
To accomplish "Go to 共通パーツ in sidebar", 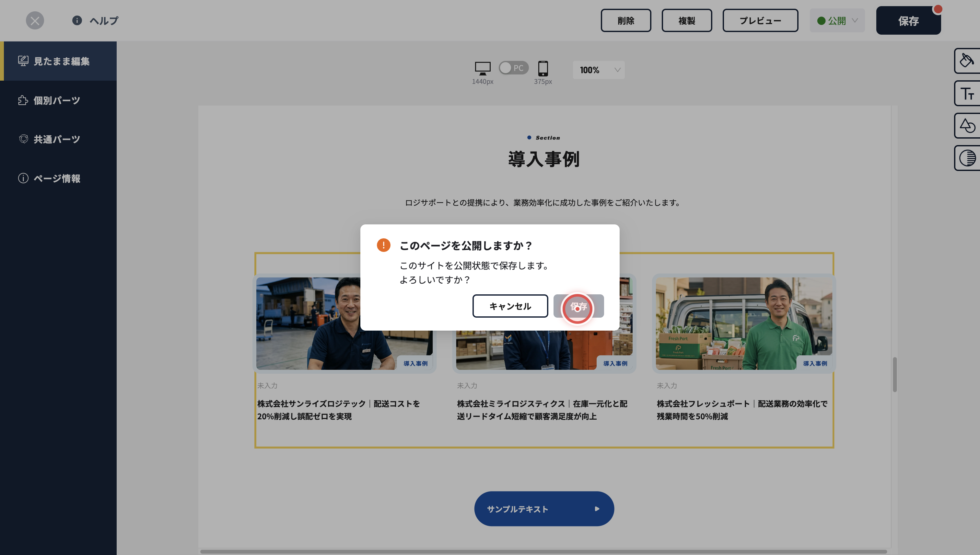I will pos(58,139).
